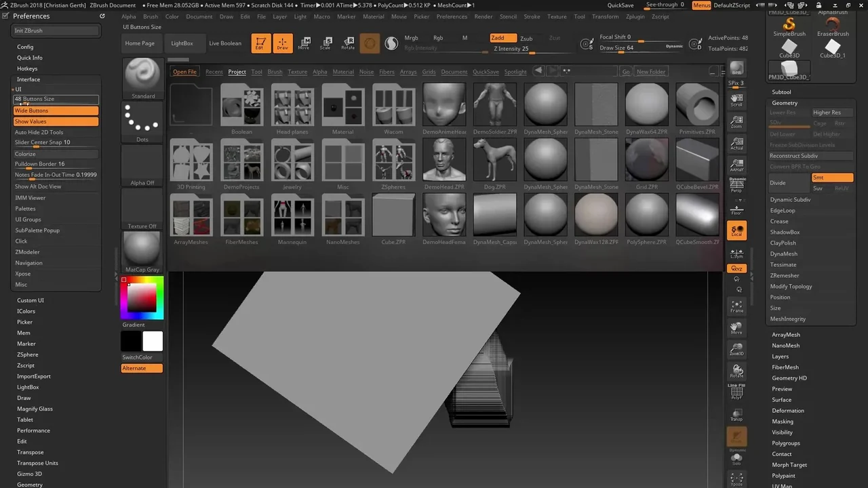Toggle the Smt option beside Divide
The image size is (868, 488).
832,178
